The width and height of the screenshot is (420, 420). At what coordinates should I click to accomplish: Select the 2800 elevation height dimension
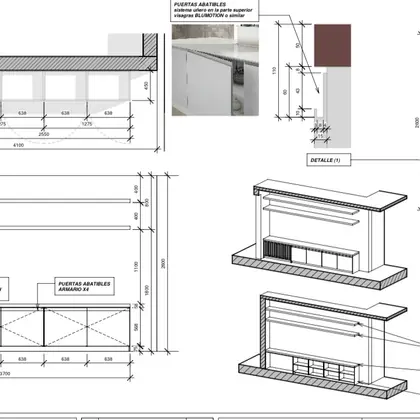[163, 263]
